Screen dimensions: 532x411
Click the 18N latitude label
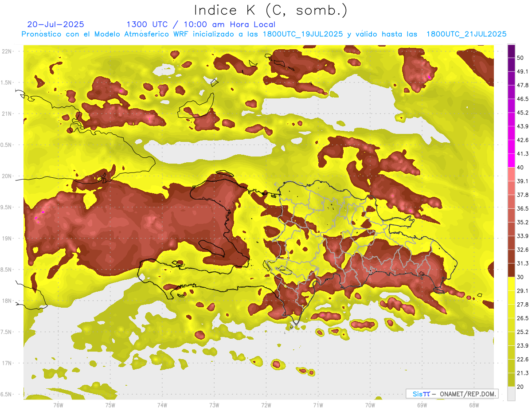7,301
